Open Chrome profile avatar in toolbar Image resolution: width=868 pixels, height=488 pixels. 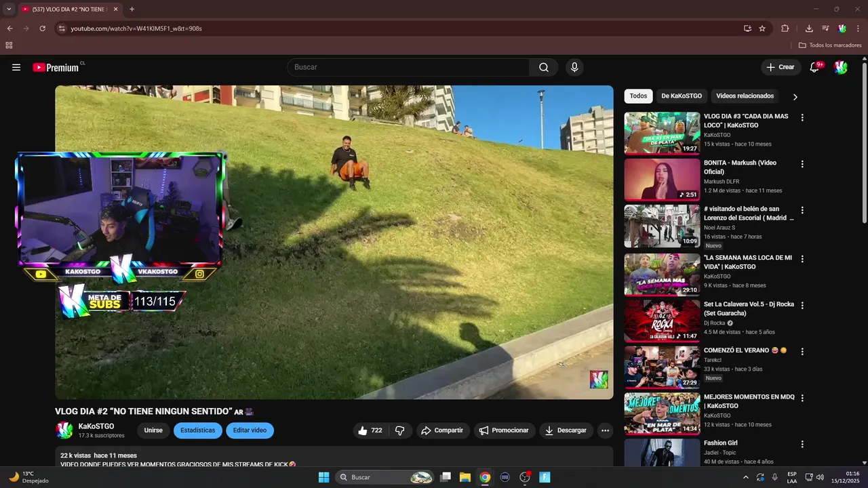coord(842,28)
